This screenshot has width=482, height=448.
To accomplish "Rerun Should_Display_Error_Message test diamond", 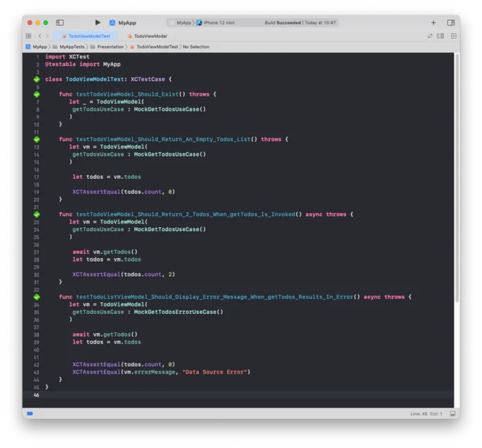I will pos(36,297).
